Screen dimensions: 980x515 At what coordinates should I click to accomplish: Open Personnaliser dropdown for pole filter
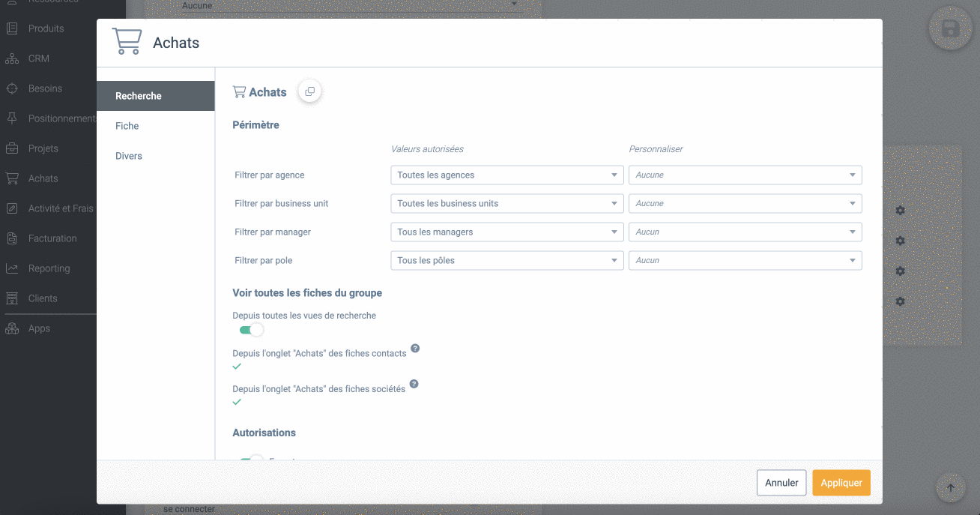click(745, 260)
